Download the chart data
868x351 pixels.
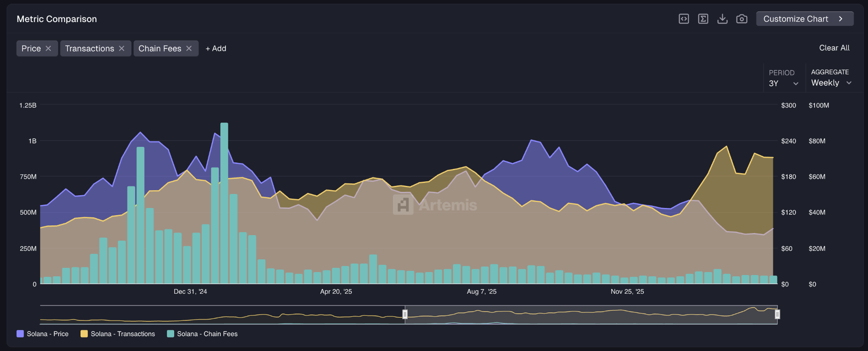point(722,19)
